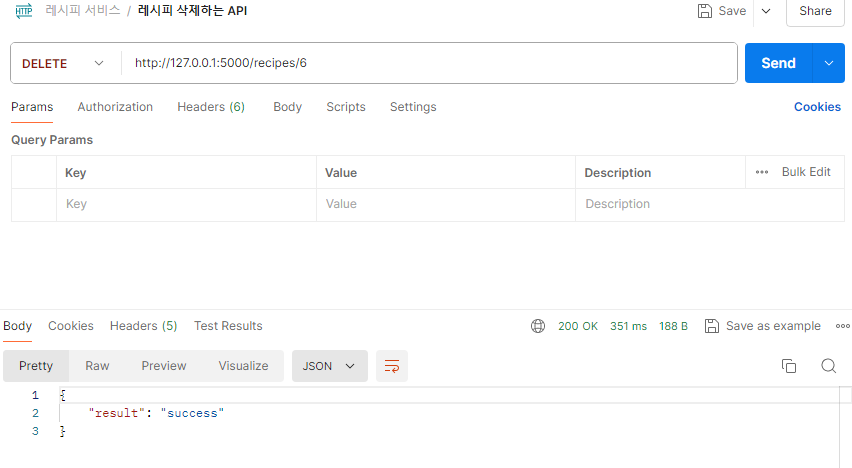Viewport: 852px width, 468px height.
Task: Send the DELETE request
Action: (778, 63)
